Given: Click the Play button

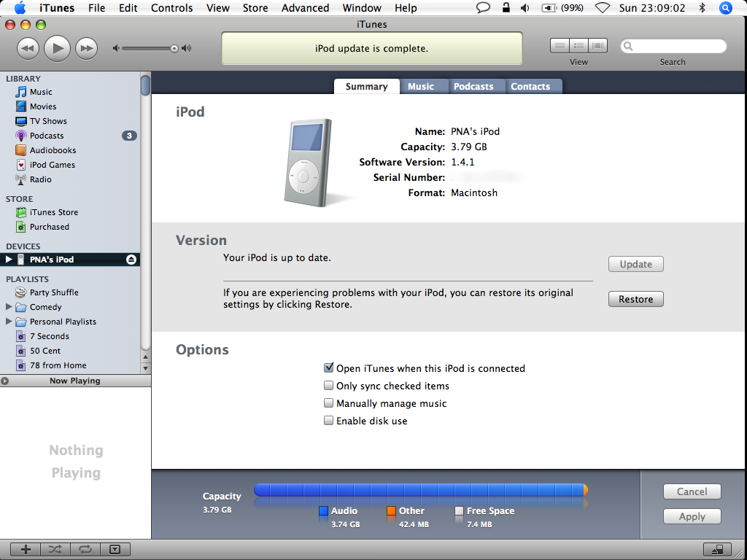Looking at the screenshot, I should [x=57, y=48].
